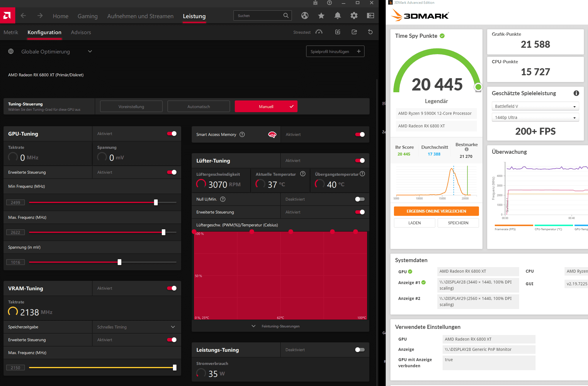Toggle Smart Access Memory switch

click(360, 134)
